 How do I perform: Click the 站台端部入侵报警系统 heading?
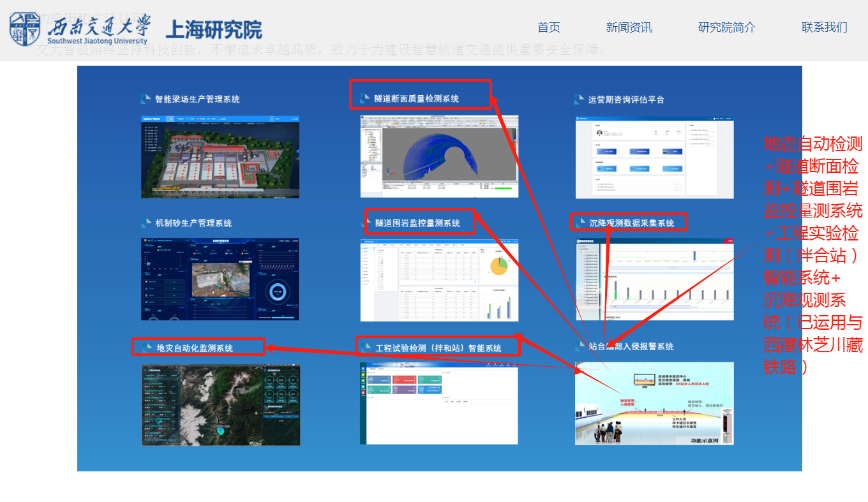[x=631, y=346]
